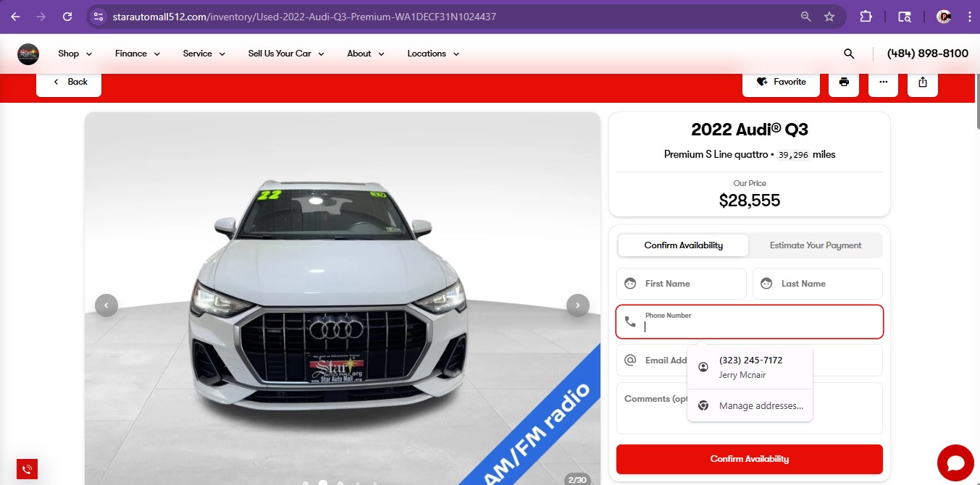Viewport: 980px width, 485px height.
Task: Switch to Estimate Your Payment tab
Action: 815,245
